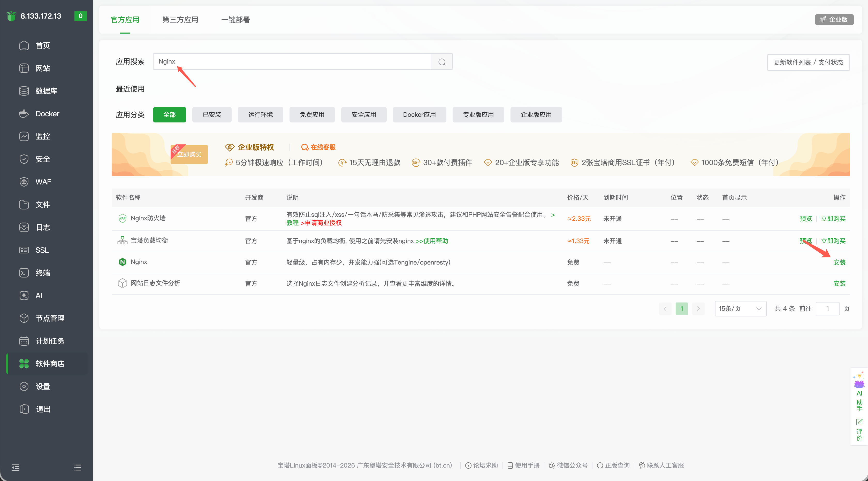Open the WAF globe-shield icon in sidebar

(24, 182)
